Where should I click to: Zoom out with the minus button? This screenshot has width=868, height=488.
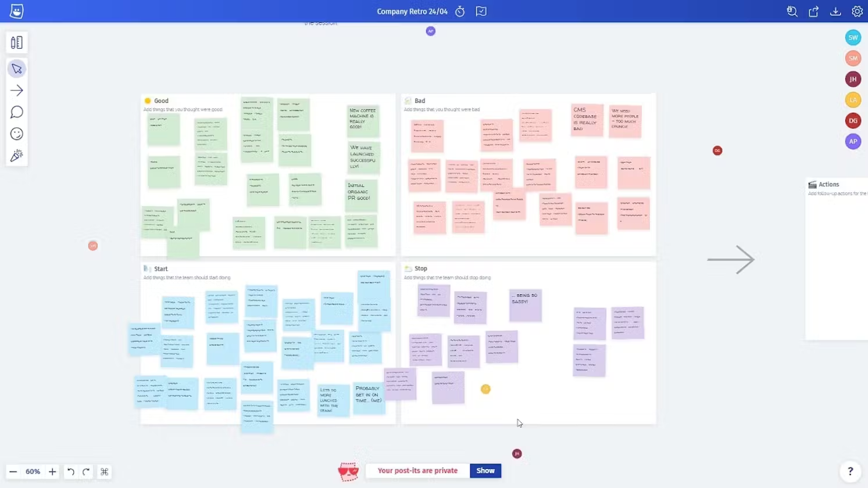point(13,472)
